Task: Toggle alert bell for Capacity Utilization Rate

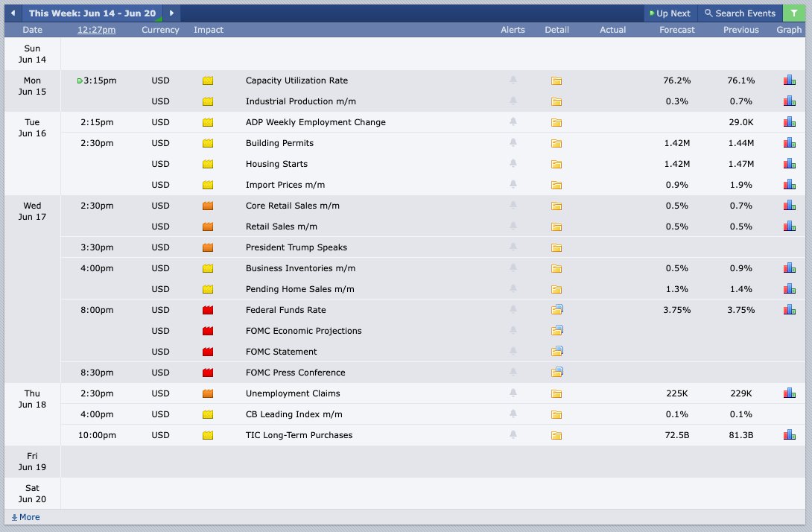Action: tap(513, 80)
